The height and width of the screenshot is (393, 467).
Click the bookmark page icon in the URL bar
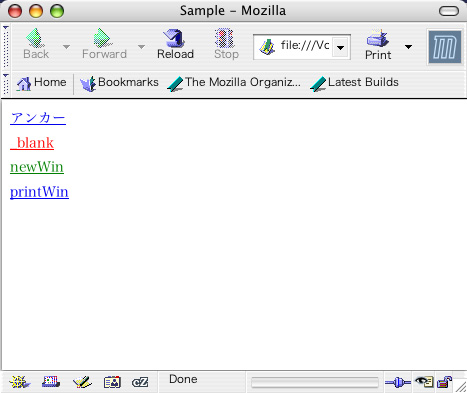click(x=267, y=47)
